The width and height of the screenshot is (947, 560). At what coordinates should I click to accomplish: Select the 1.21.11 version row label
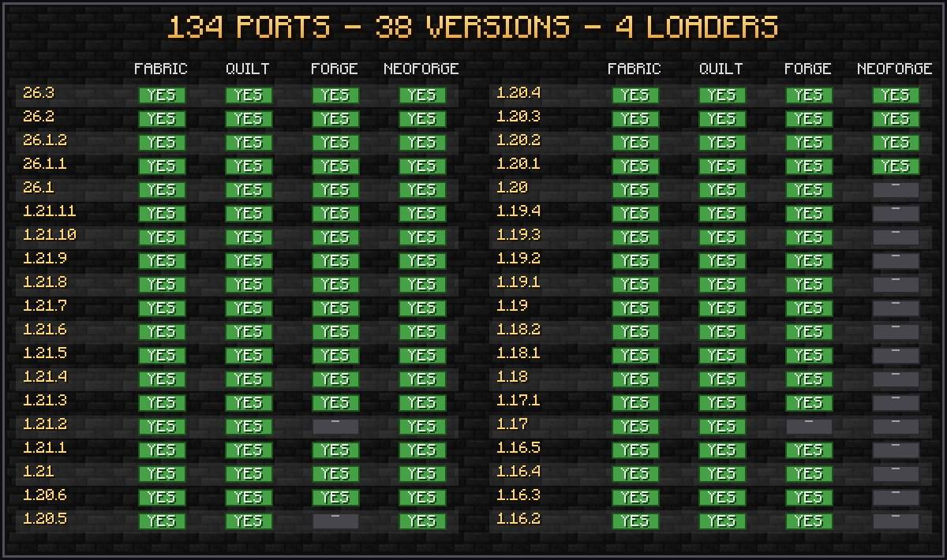tap(49, 211)
